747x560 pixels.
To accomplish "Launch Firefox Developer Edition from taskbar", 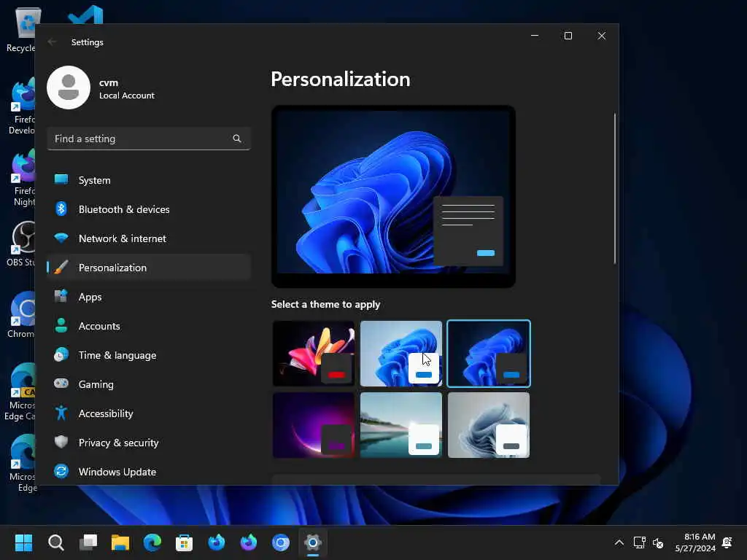I will [x=217, y=542].
